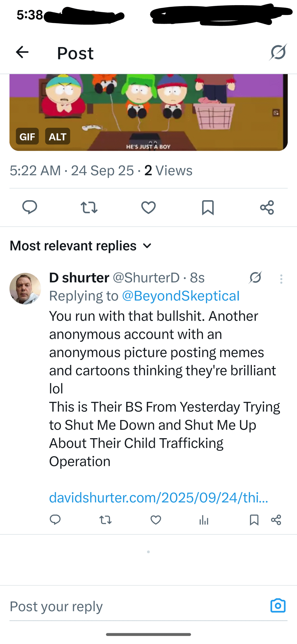
Task: Repost the main post
Action: tap(89, 207)
